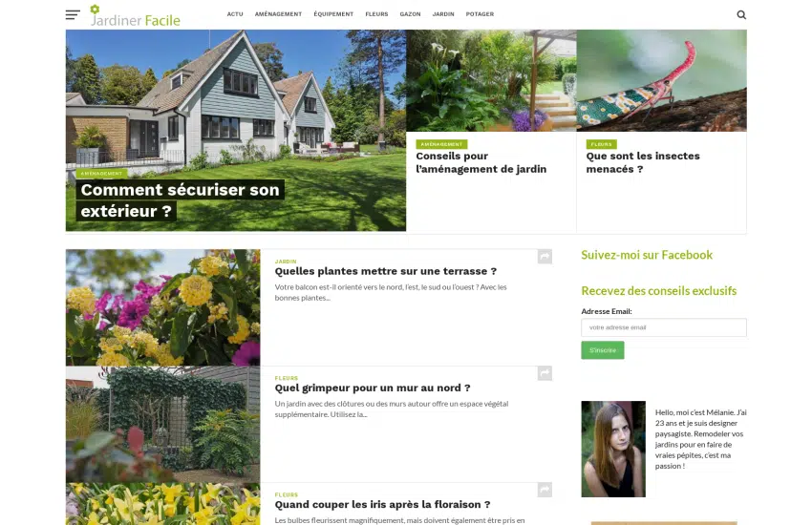This screenshot has height=525, width=812.
Task: Open the hamburger menu icon
Action: point(73,14)
